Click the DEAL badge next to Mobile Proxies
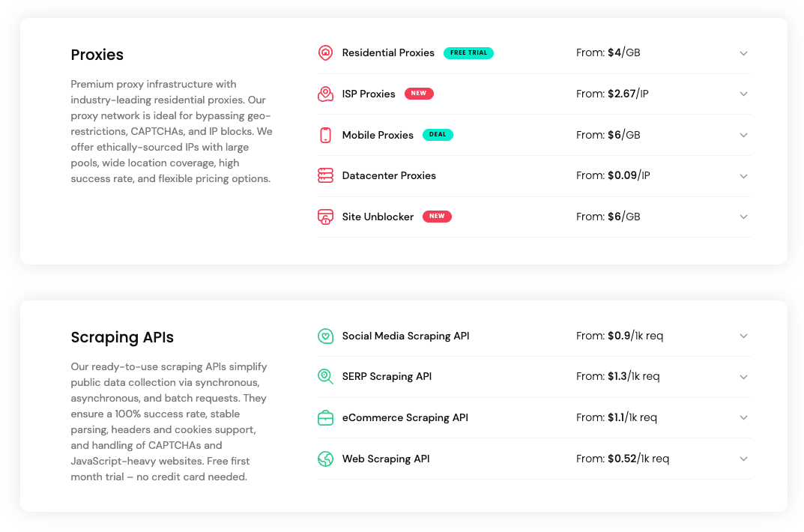The width and height of the screenshot is (804, 532). tap(438, 135)
